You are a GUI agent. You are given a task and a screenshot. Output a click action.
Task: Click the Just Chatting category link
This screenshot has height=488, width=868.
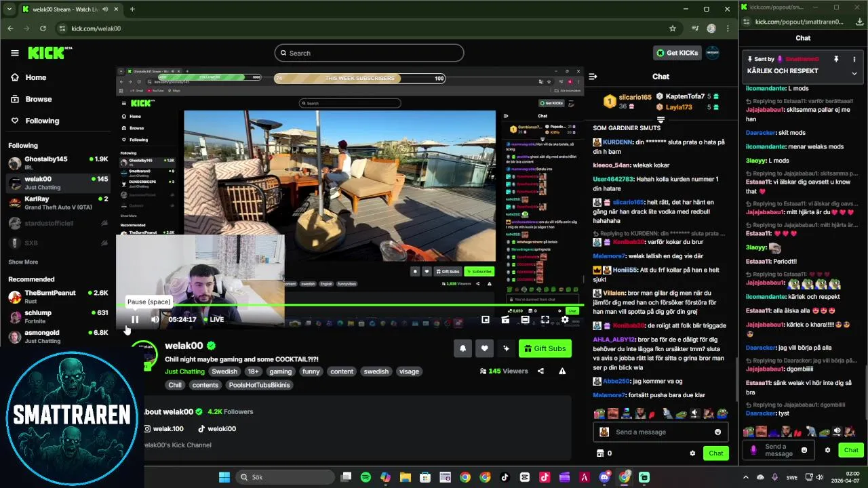tap(184, 371)
